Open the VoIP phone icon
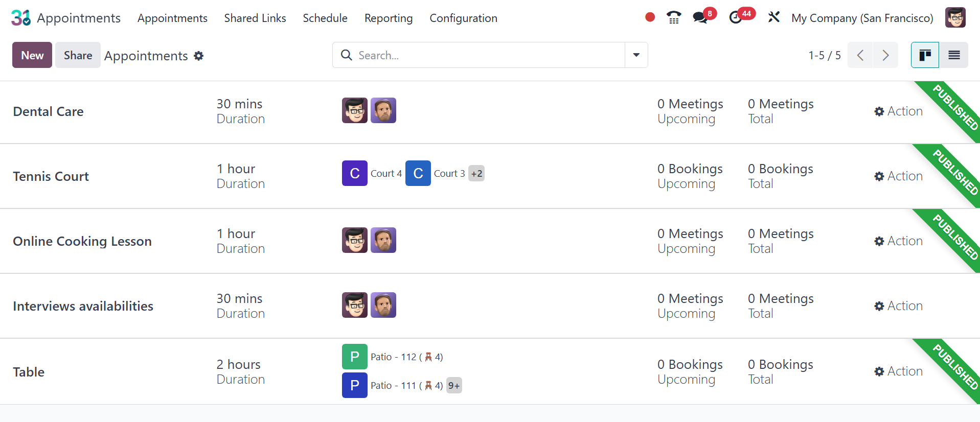Image resolution: width=980 pixels, height=422 pixels. pyautogui.click(x=674, y=18)
